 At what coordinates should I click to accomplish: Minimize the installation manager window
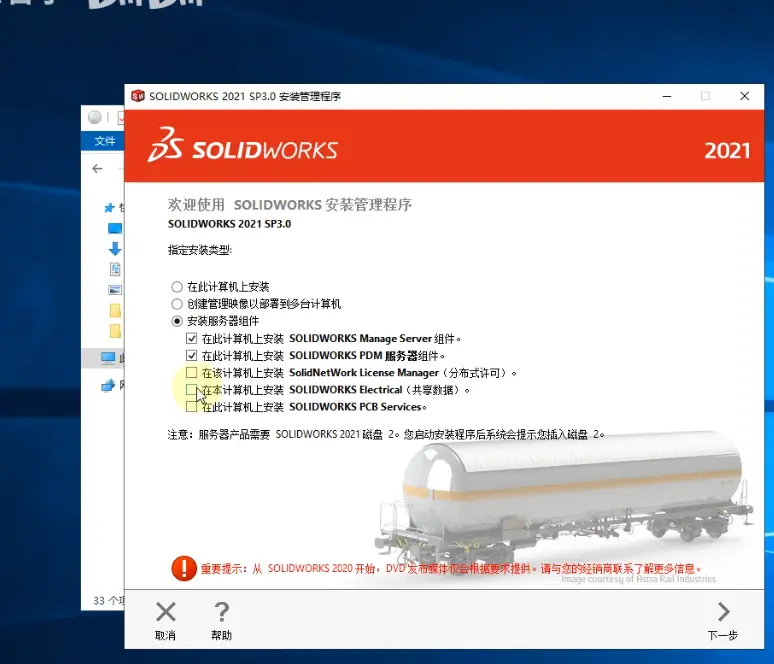[x=667, y=96]
